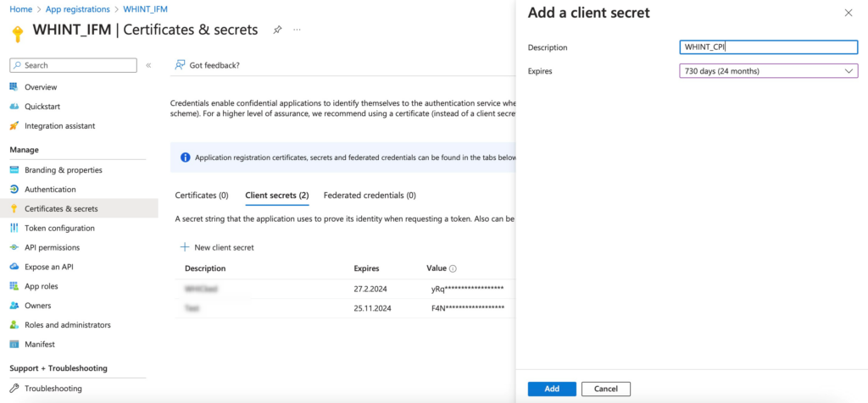
Task: Click the Owners people icon
Action: tap(14, 305)
